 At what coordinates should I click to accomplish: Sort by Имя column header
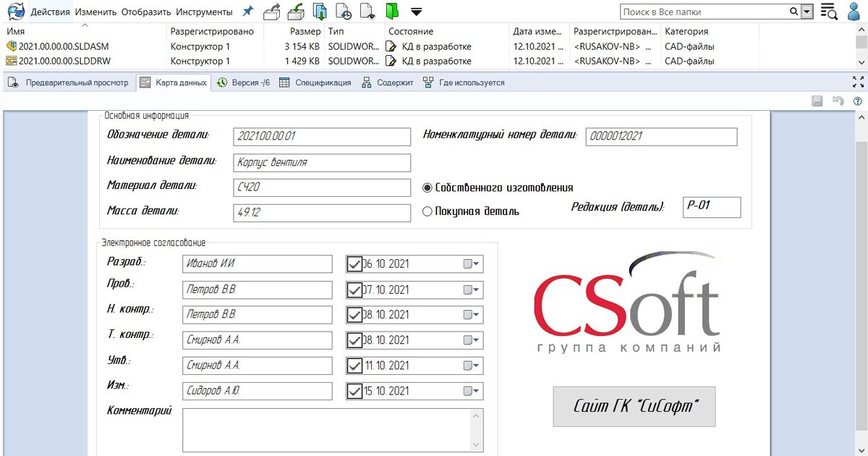(84, 32)
